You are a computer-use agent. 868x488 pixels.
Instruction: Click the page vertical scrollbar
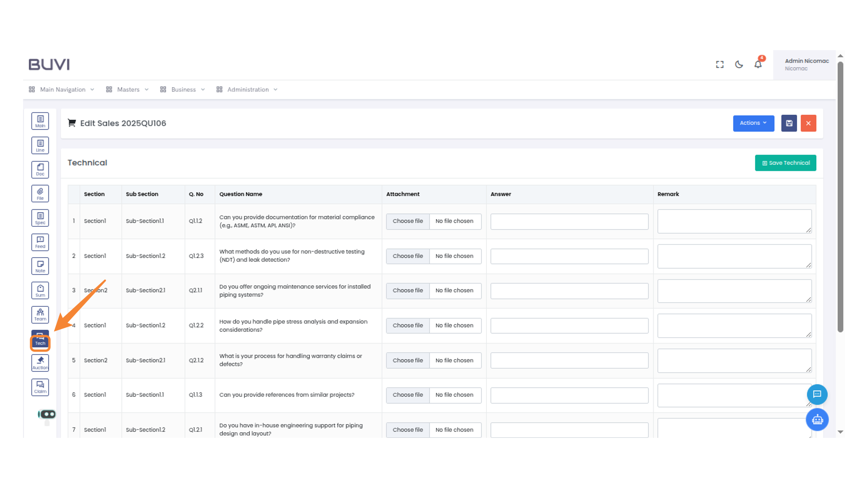pos(840,197)
